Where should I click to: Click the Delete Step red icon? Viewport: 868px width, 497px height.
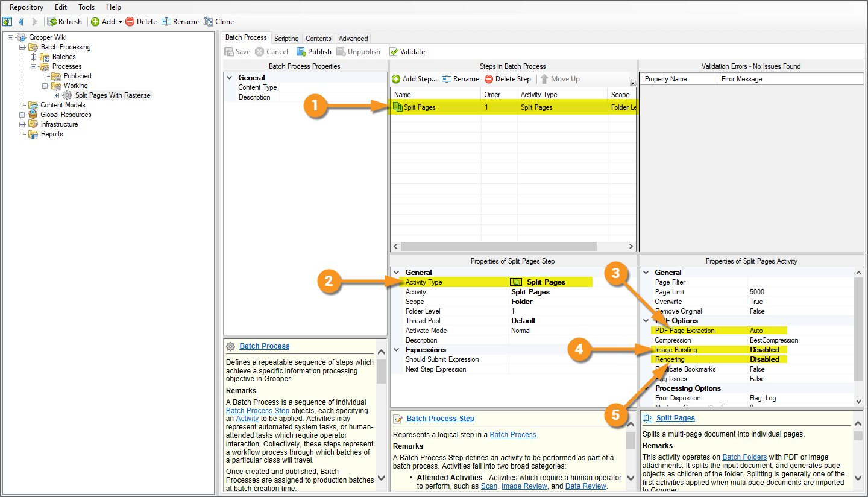[489, 79]
